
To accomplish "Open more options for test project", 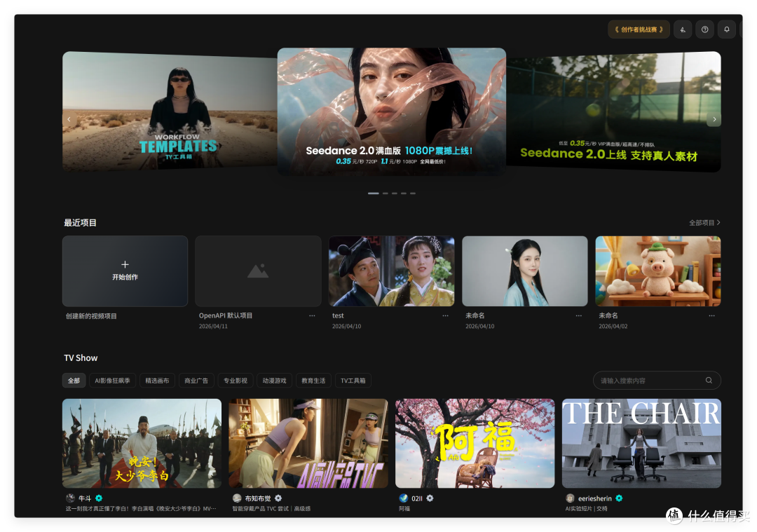I will tap(445, 315).
